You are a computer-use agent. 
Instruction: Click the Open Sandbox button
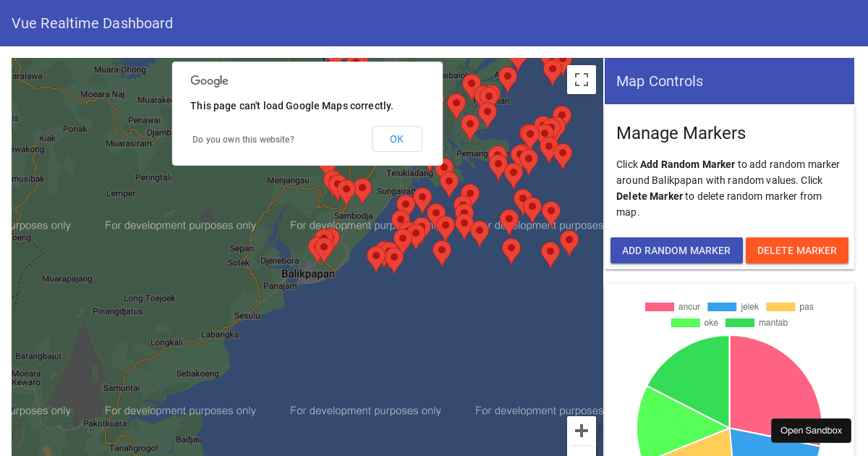coord(810,431)
